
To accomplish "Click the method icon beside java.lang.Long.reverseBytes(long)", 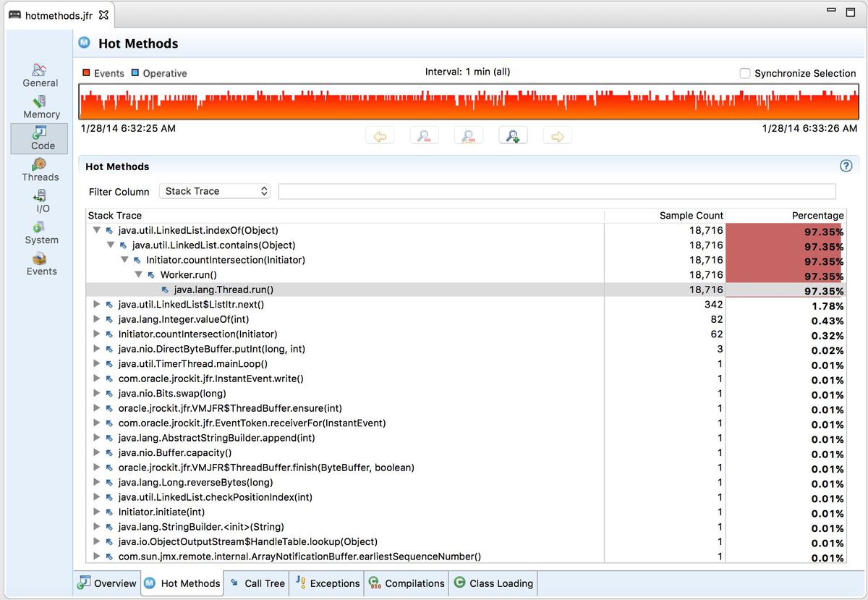I will click(109, 482).
